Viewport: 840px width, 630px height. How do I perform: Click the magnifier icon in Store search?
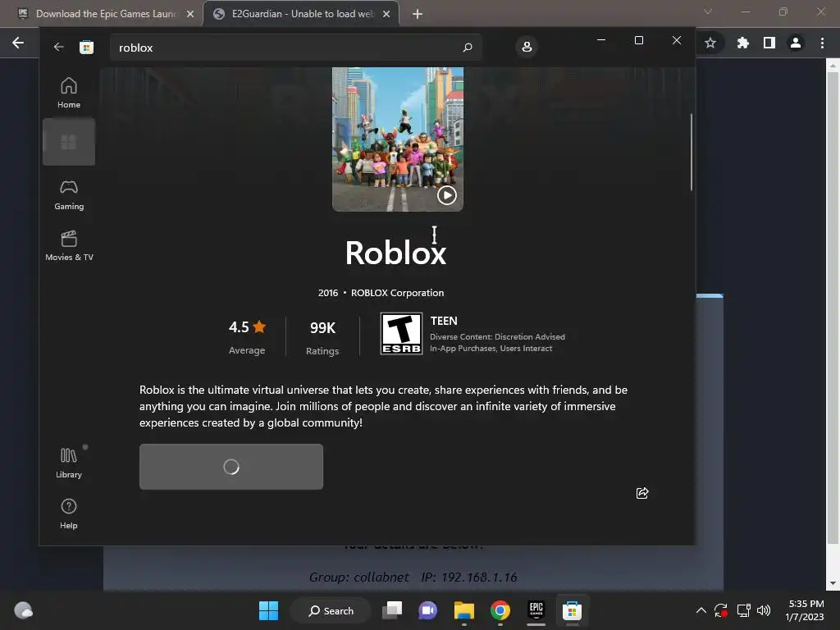[x=467, y=47]
